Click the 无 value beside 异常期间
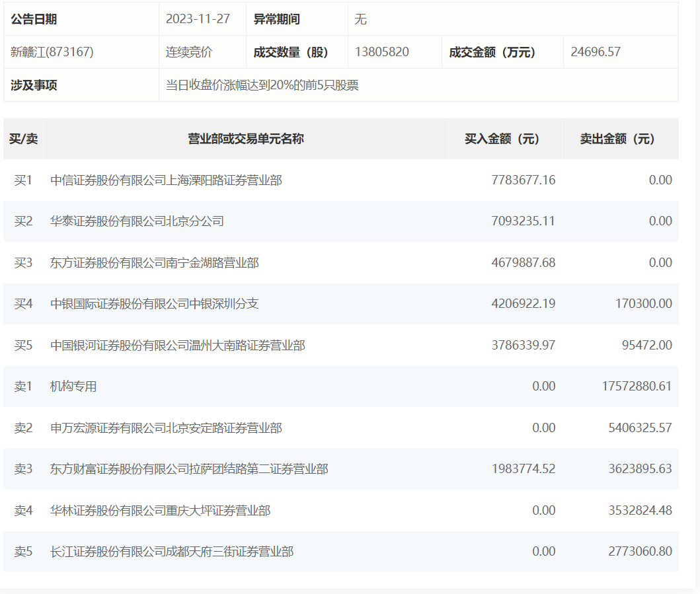 360,19
